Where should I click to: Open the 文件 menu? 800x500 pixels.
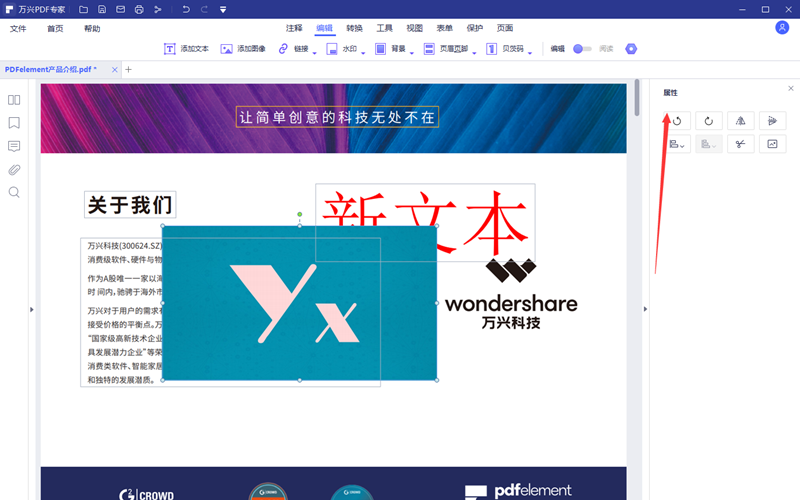pos(18,29)
